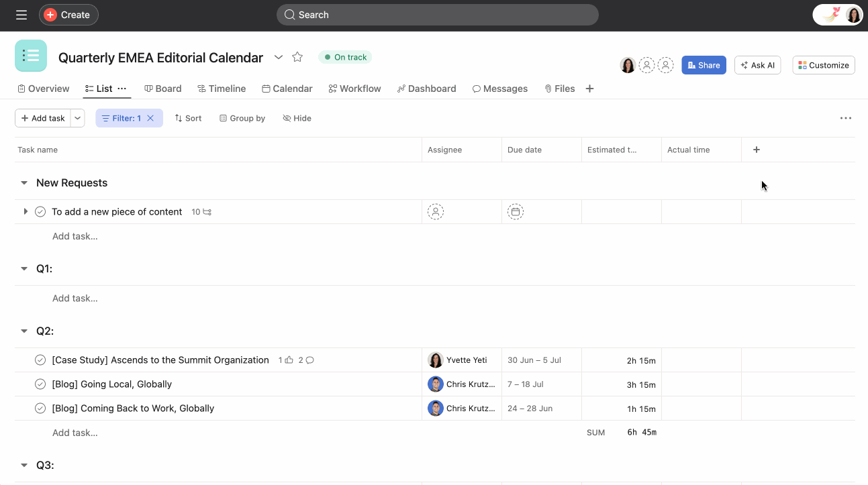Collapse the Q2 section
Viewport: 868px width, 485px height.
click(23, 331)
